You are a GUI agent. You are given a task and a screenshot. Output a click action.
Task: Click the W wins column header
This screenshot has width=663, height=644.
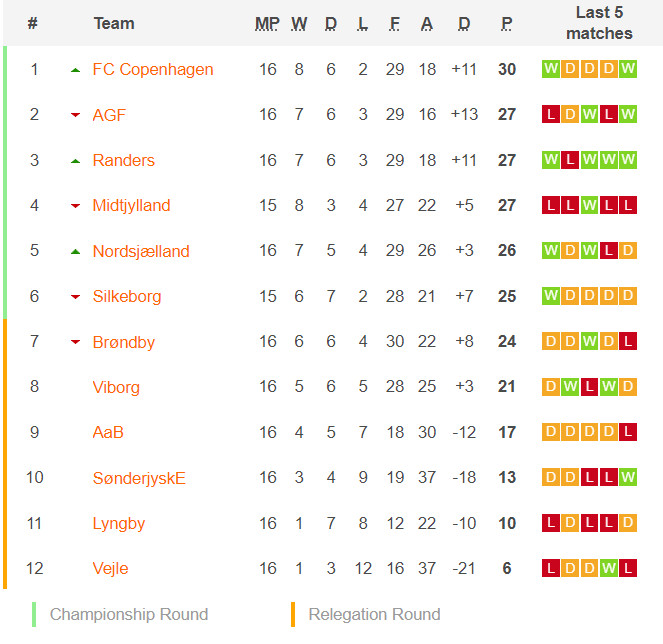(299, 24)
